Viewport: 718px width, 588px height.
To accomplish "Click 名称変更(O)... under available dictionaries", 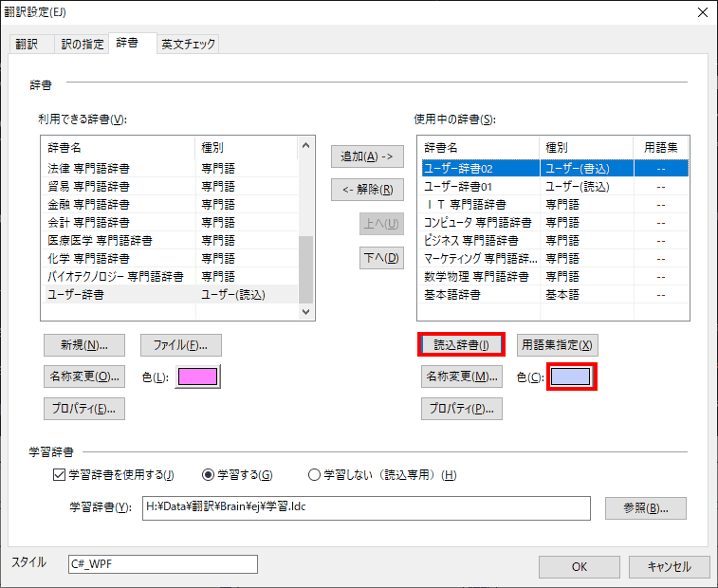I will tap(84, 377).
